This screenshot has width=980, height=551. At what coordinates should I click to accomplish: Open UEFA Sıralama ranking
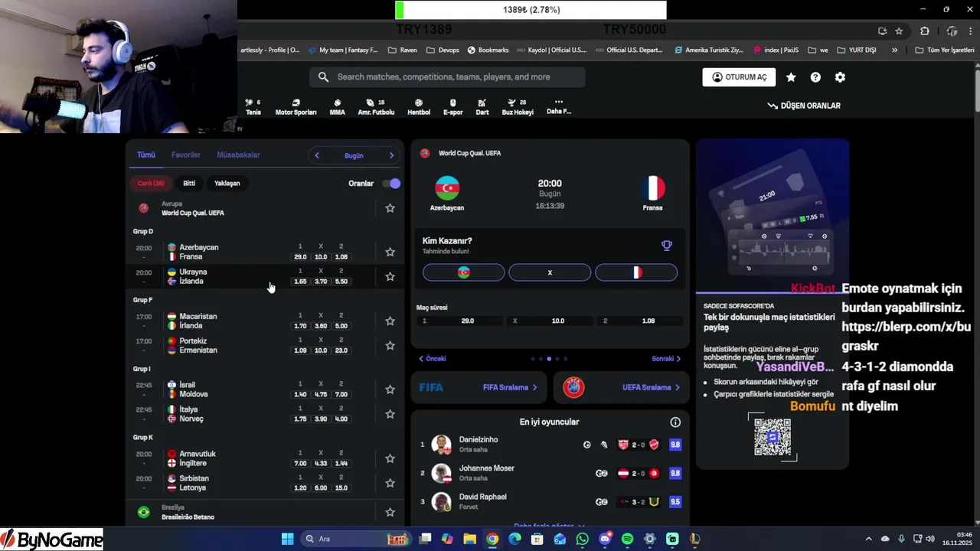click(622, 387)
